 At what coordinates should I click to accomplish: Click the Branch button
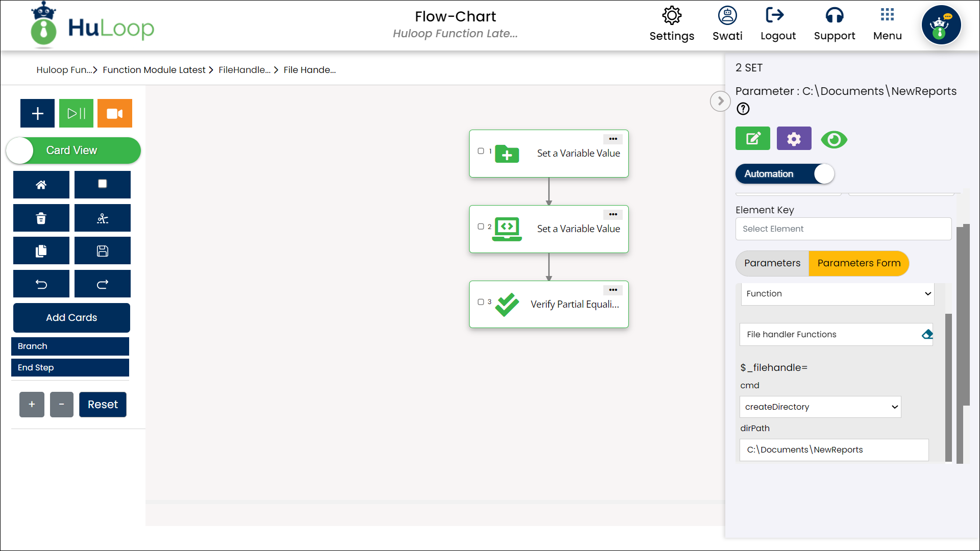(70, 346)
